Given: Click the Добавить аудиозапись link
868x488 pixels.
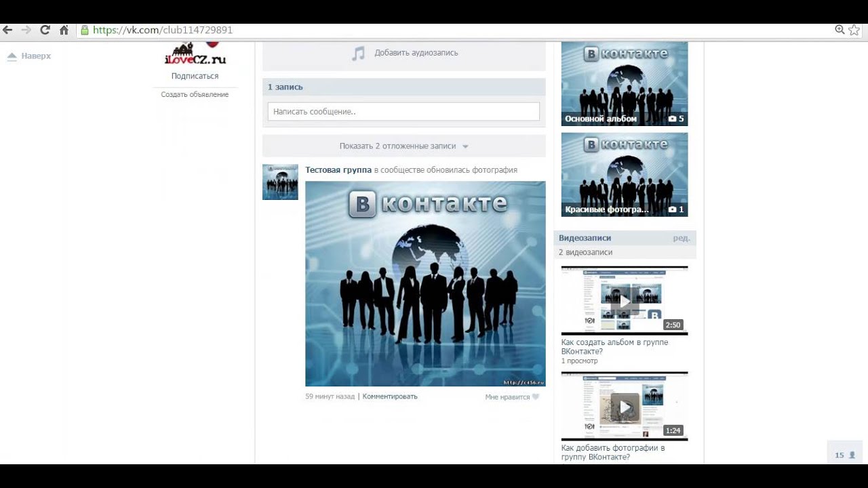Looking at the screenshot, I should coord(416,53).
